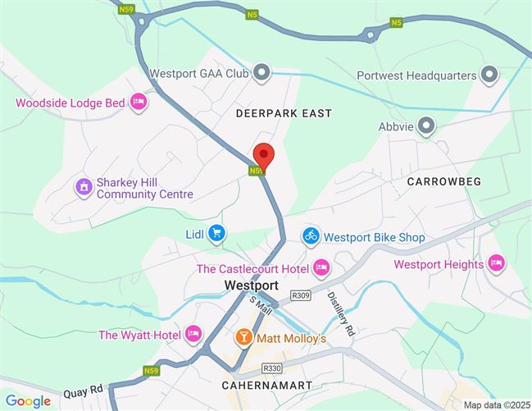This screenshot has height=411, width=532.
Task: Select the DEERPARK EAST area label
Action: tap(284, 113)
